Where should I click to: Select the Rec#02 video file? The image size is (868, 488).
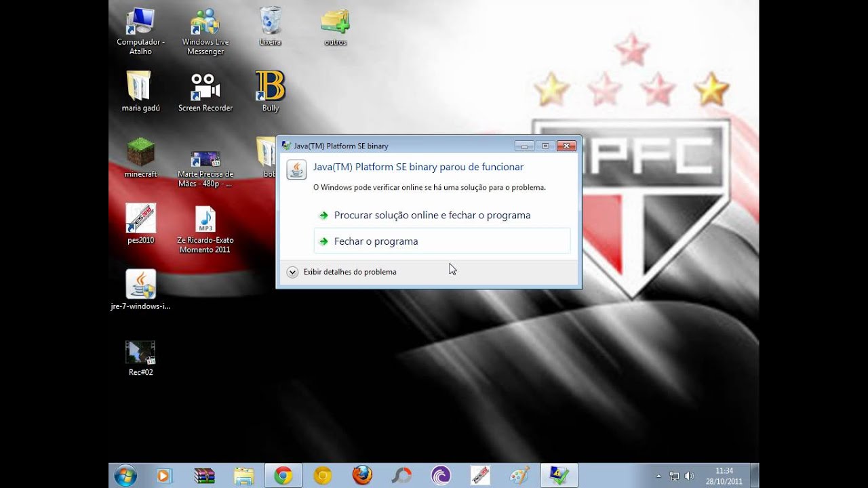(140, 359)
